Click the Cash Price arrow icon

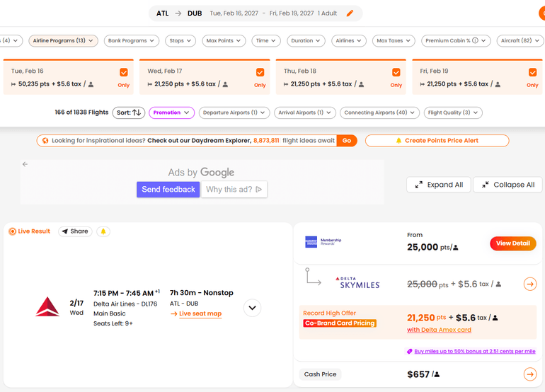(x=529, y=374)
